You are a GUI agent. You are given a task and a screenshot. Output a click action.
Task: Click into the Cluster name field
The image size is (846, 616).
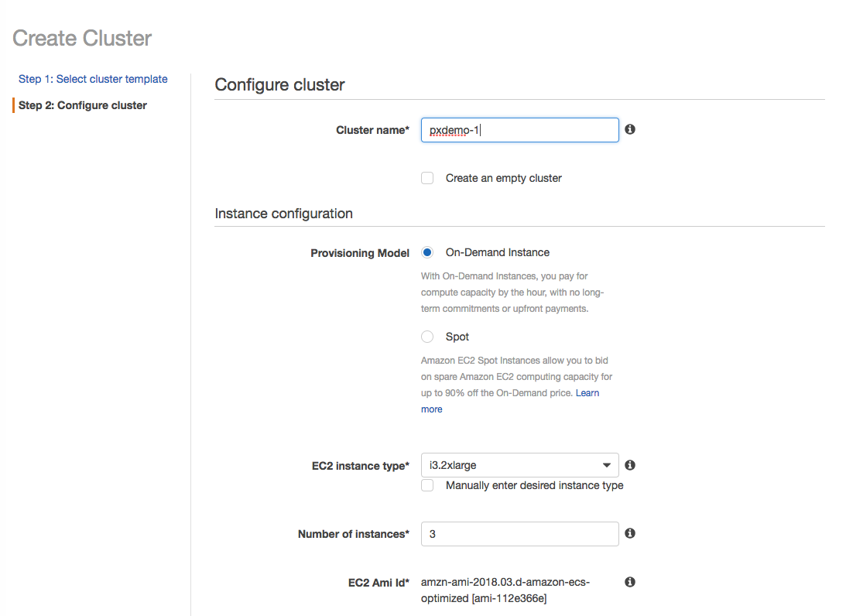(519, 129)
